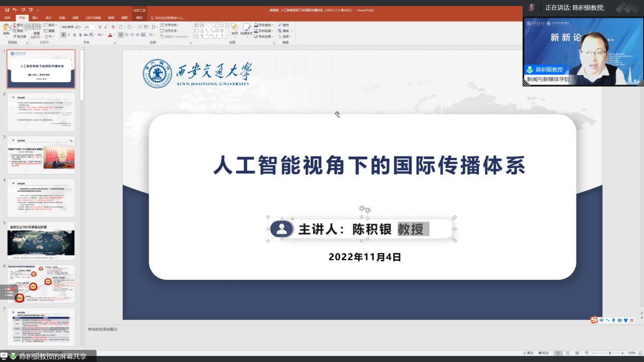Click the Undo arrow icon
Screen dimensions: 644x362
pos(15,10)
